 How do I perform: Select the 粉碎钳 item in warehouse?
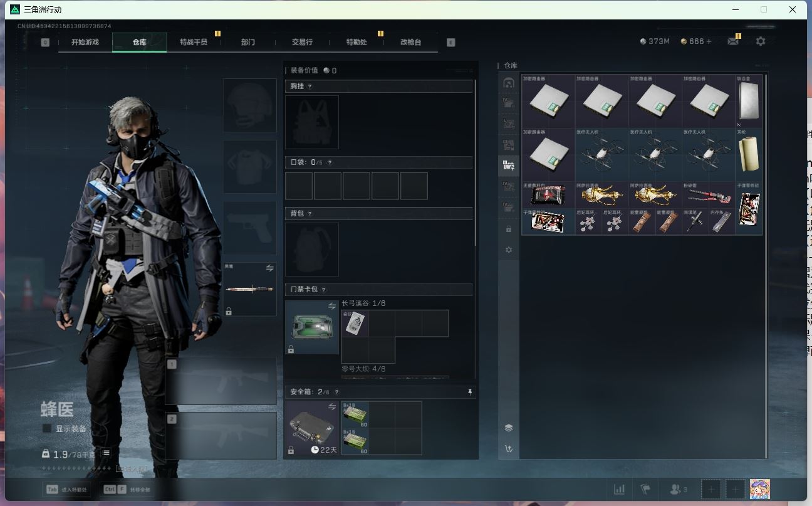(708, 195)
